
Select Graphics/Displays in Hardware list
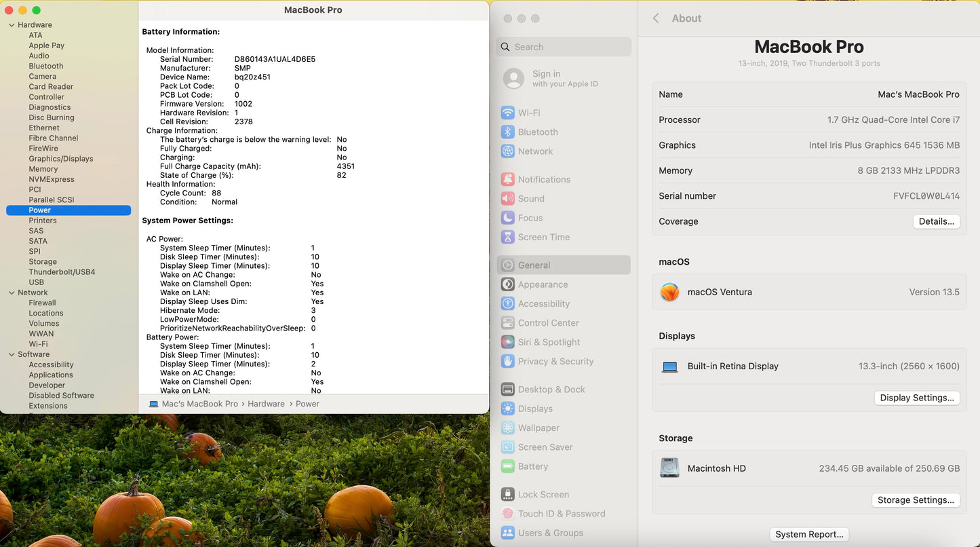[x=61, y=159]
